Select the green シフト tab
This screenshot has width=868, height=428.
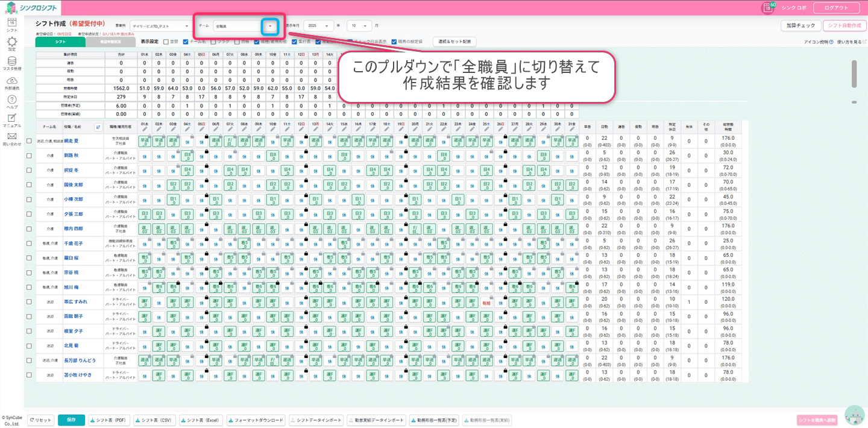tap(60, 42)
